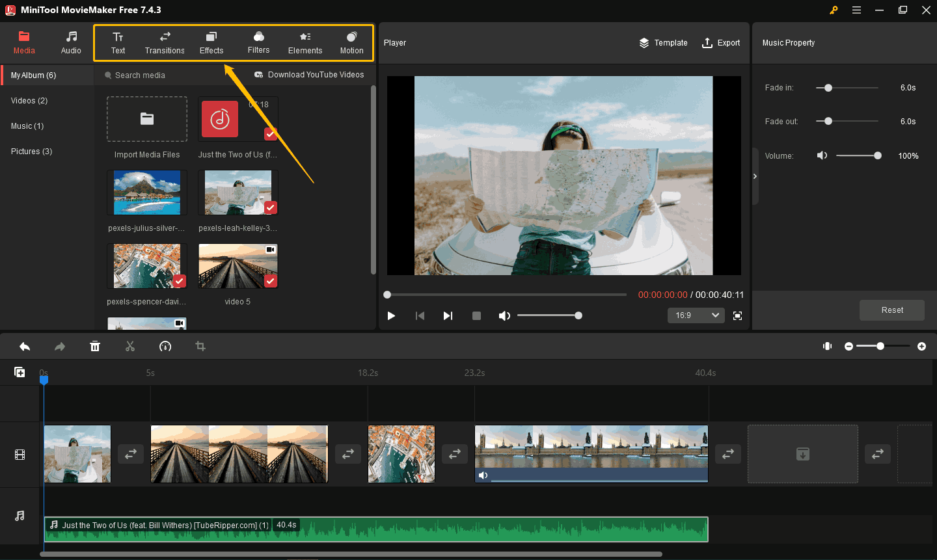This screenshot has width=937, height=560.
Task: Select the Just the Two of Us music thumbnail
Action: (238, 119)
